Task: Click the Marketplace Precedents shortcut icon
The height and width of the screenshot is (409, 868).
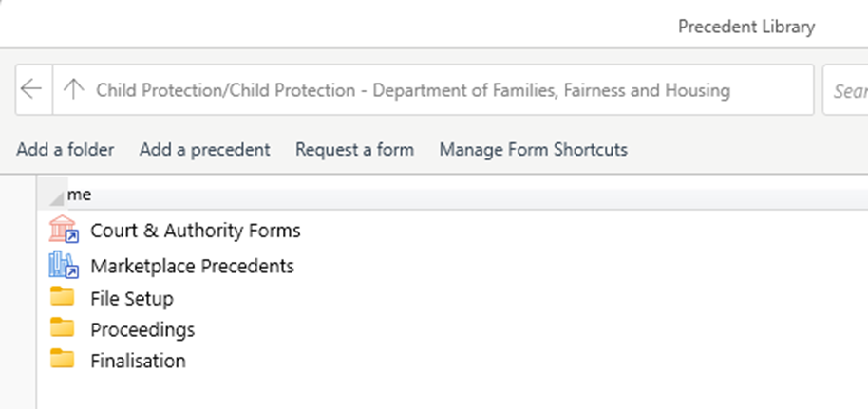Action: (x=63, y=266)
